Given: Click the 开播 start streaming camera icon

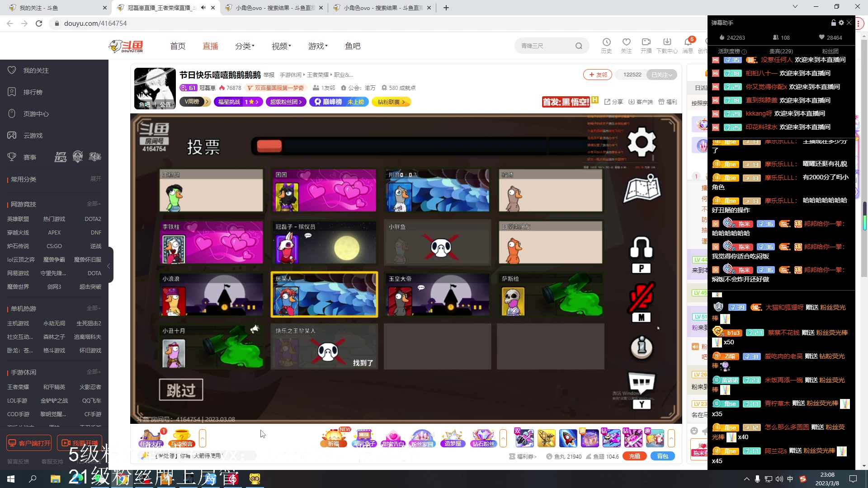Looking at the screenshot, I should coord(646,45).
